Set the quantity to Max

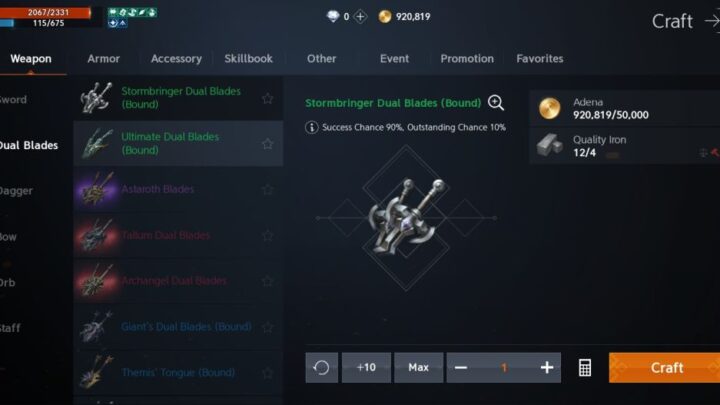418,367
